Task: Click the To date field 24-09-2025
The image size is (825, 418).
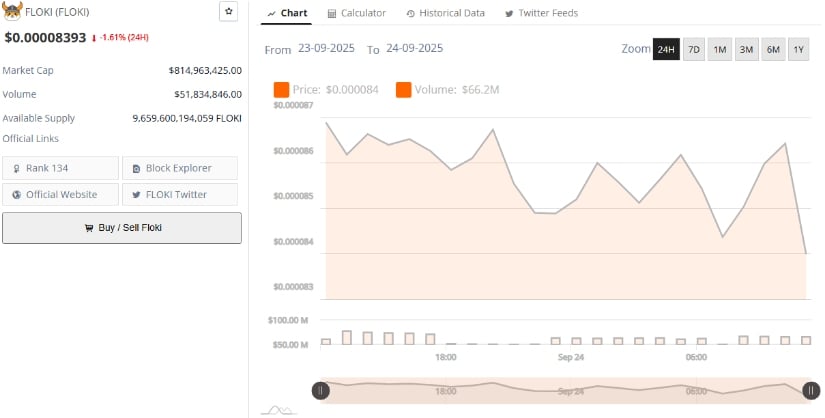Action: [415, 48]
